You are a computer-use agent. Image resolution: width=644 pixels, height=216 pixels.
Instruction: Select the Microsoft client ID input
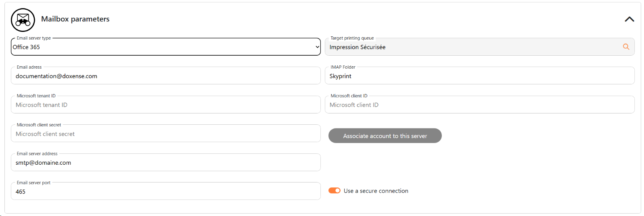[x=479, y=105]
